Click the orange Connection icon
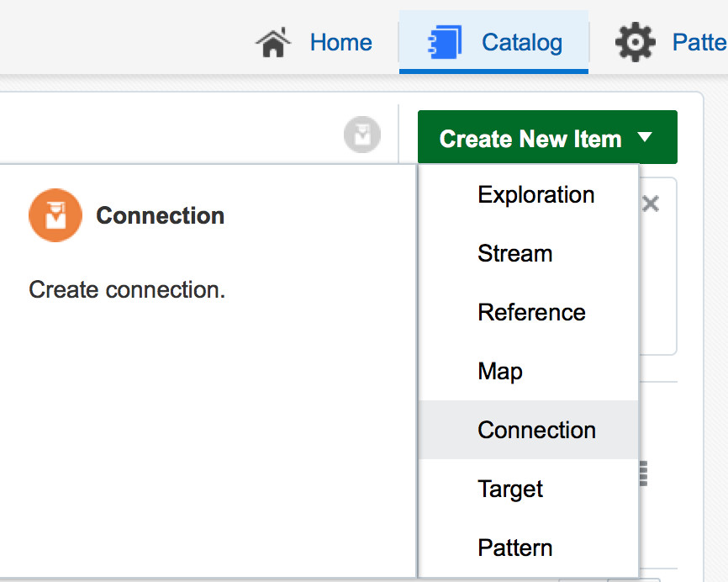 (x=55, y=215)
